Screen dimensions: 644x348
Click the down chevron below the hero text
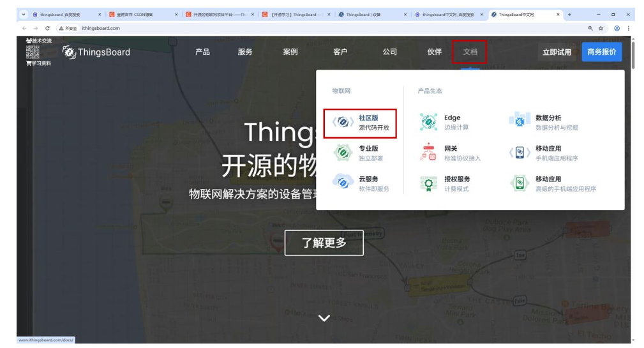click(x=324, y=318)
